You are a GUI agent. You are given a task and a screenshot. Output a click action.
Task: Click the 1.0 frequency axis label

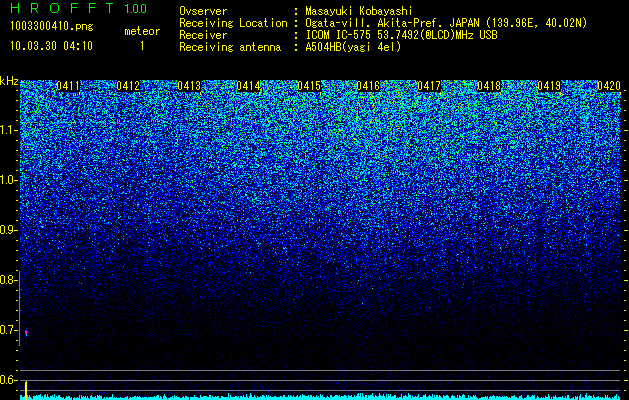[8, 180]
